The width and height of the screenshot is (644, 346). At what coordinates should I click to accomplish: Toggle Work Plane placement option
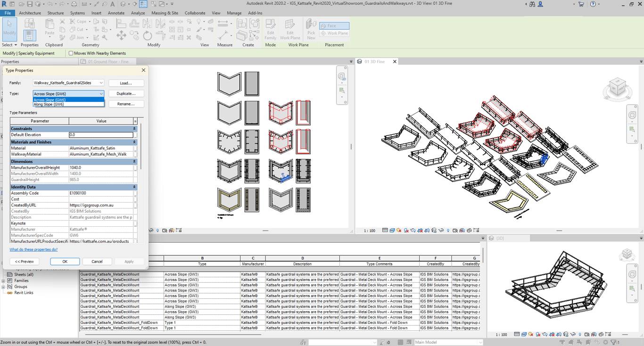(x=334, y=33)
